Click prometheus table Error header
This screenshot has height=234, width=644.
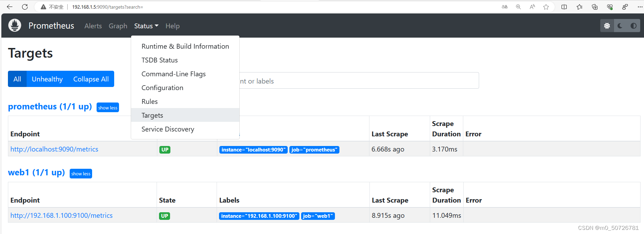coord(473,134)
